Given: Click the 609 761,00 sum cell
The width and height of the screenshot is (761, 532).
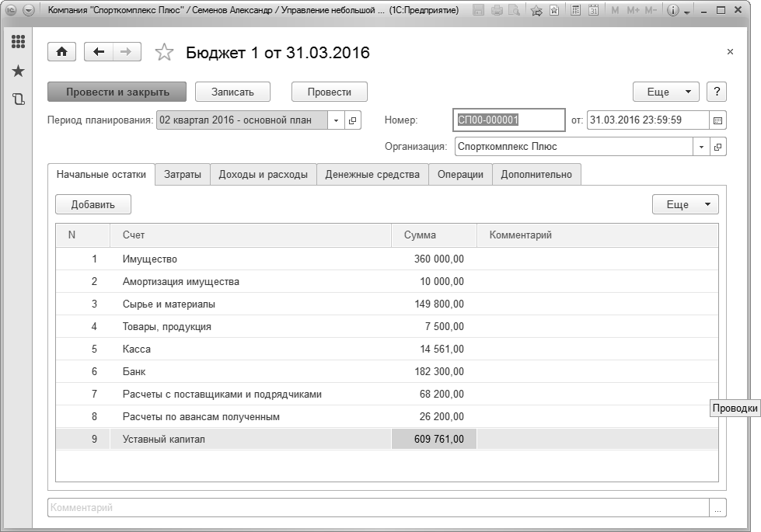Looking at the screenshot, I should [434, 439].
